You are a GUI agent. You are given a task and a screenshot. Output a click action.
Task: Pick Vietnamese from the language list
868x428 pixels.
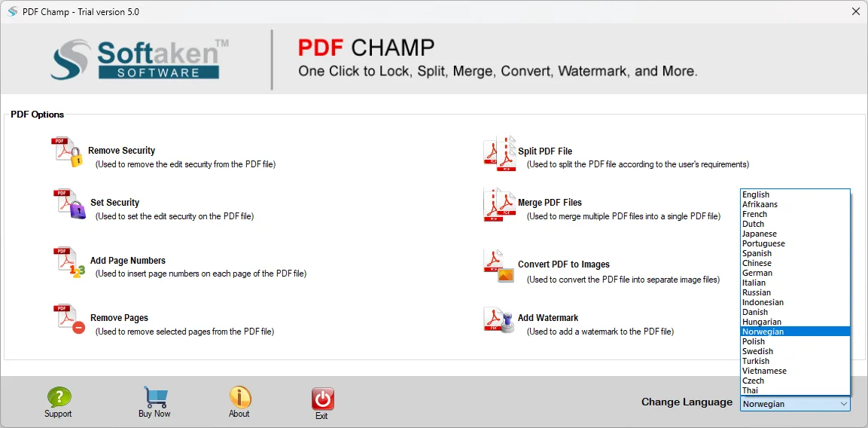(x=795, y=371)
